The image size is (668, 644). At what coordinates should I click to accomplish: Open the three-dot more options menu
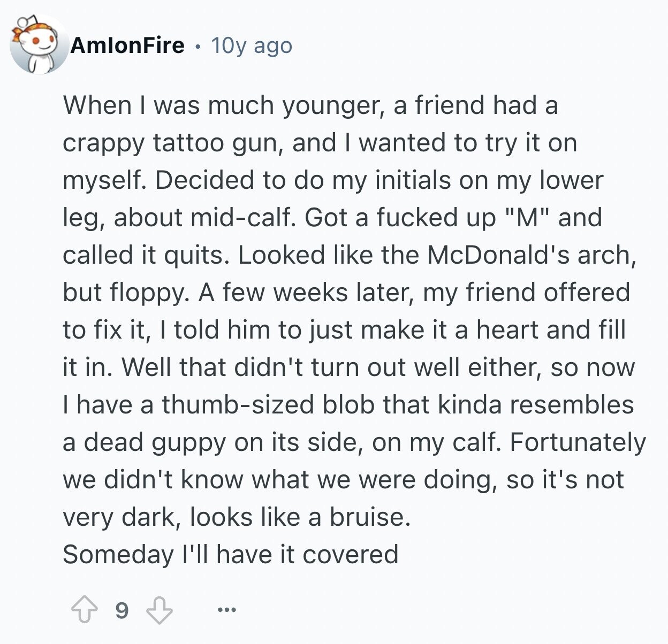pos(227,610)
